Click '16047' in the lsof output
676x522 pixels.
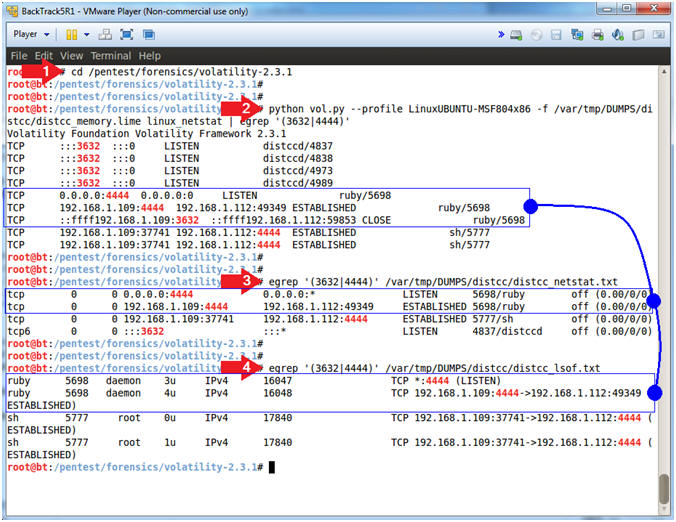pos(278,381)
